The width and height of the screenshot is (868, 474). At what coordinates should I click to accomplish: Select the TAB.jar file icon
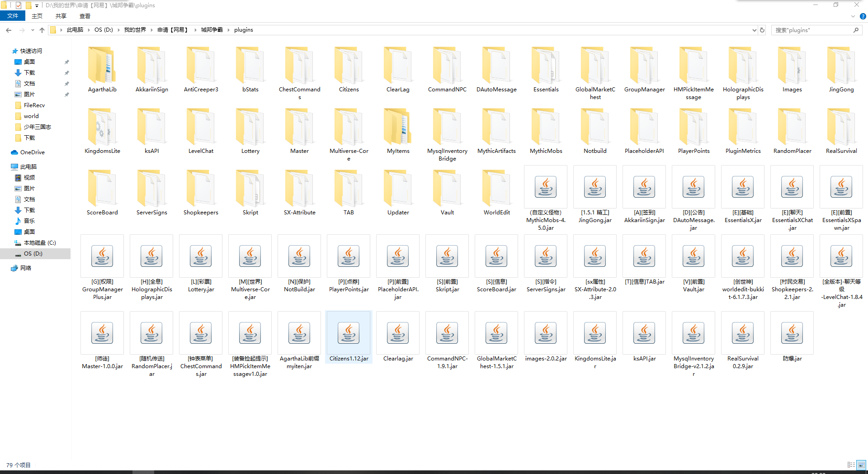[x=644, y=256]
